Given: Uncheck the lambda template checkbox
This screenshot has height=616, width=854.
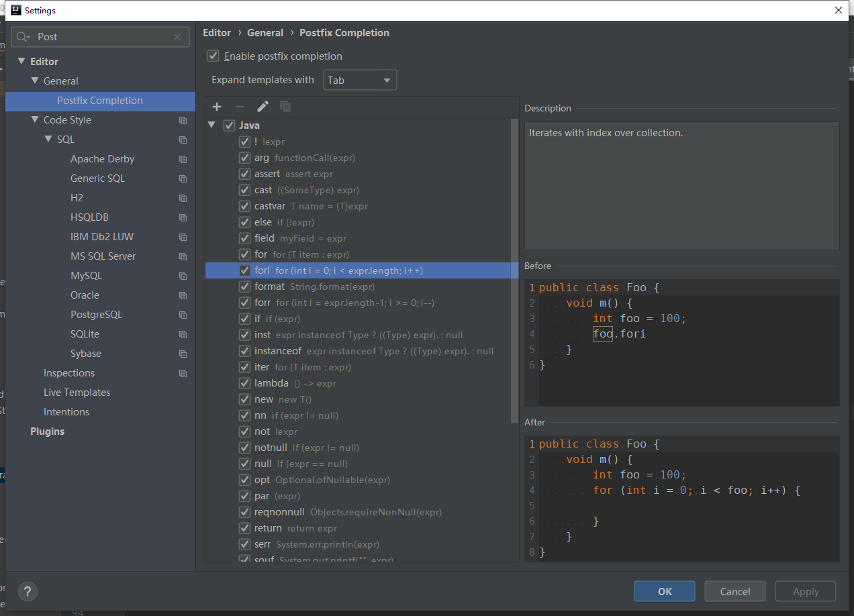Looking at the screenshot, I should (245, 383).
